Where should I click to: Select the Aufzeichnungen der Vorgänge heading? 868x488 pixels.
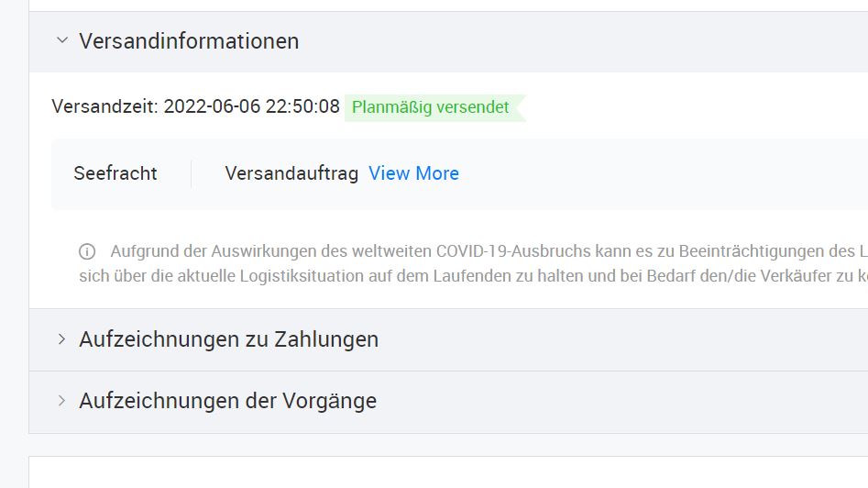pos(227,401)
